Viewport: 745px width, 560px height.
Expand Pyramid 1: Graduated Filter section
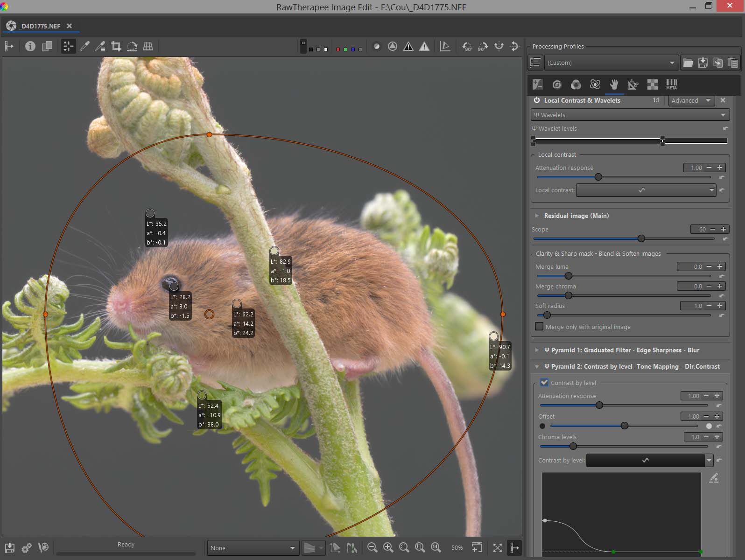pyautogui.click(x=537, y=350)
